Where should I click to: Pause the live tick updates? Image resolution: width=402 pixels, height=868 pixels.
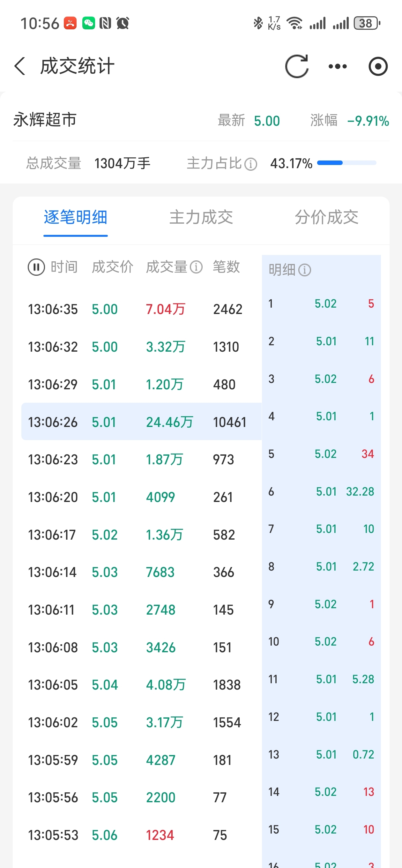36,267
